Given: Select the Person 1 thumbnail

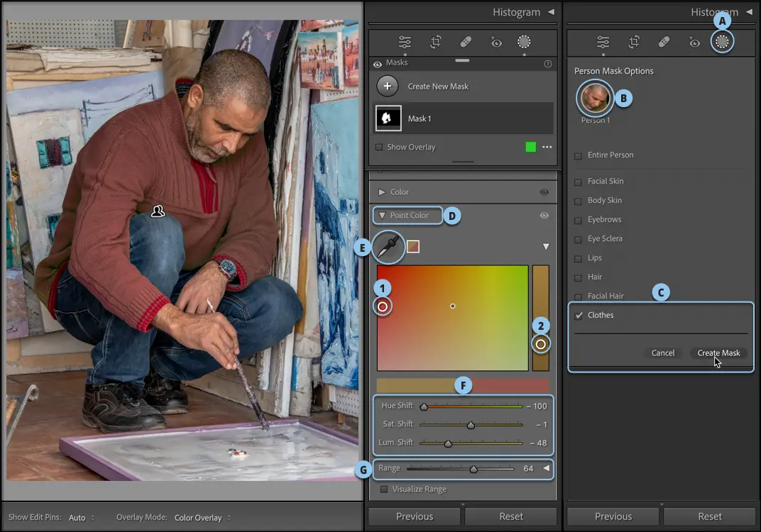Looking at the screenshot, I should 595,98.
